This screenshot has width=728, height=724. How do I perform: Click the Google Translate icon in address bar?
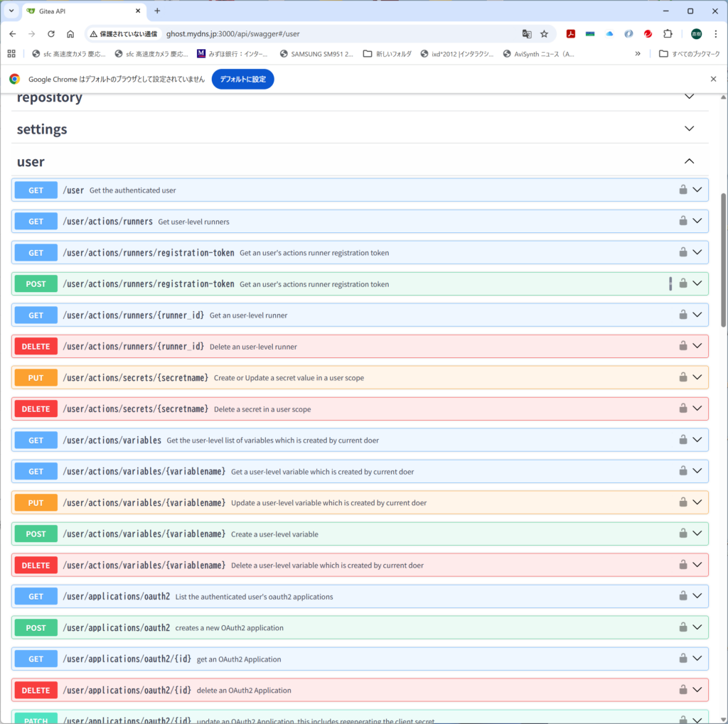coord(527,33)
